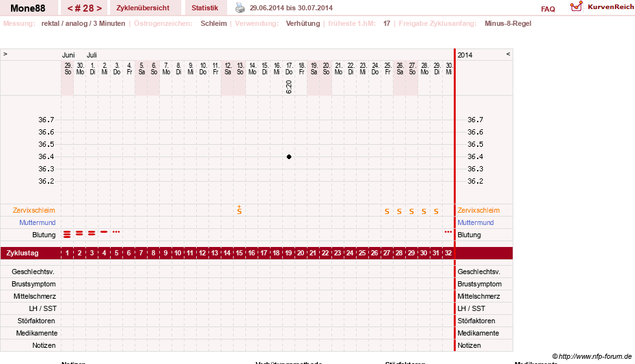
Task: Click the früheste 1.hM value 17
Action: tap(386, 23)
